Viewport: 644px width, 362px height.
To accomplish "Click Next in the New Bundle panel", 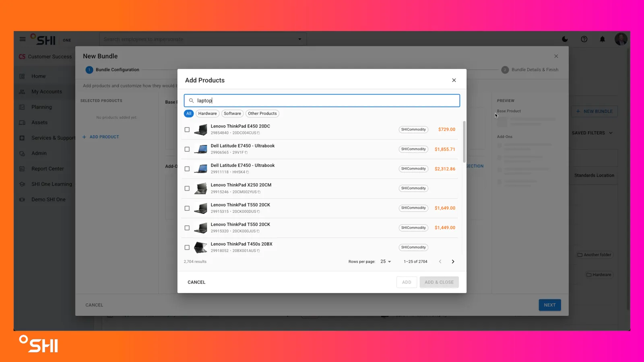I will tap(550, 305).
